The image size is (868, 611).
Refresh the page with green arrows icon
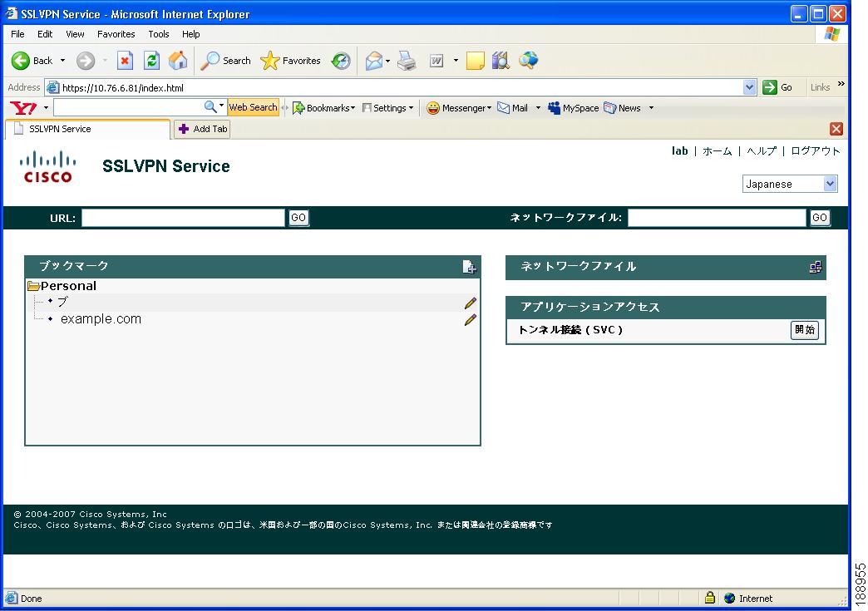[151, 61]
